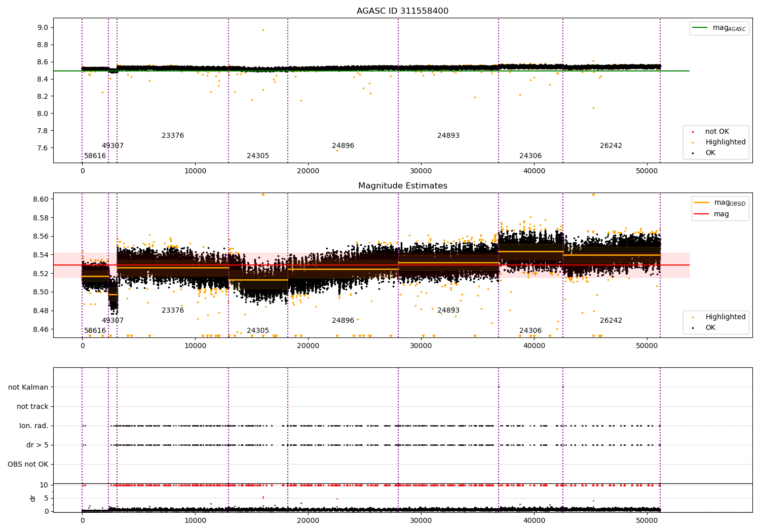This screenshot has width=760, height=532.
Task: Click OBSID label 24306 in Magnitude Estimates plot
Action: 530,331
